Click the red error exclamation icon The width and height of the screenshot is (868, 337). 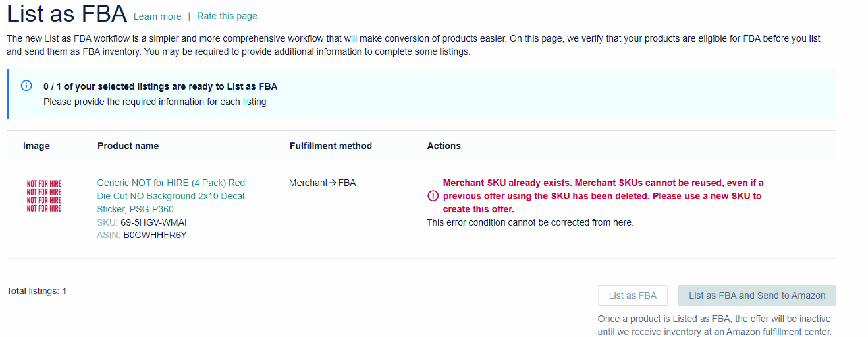pyautogui.click(x=433, y=196)
